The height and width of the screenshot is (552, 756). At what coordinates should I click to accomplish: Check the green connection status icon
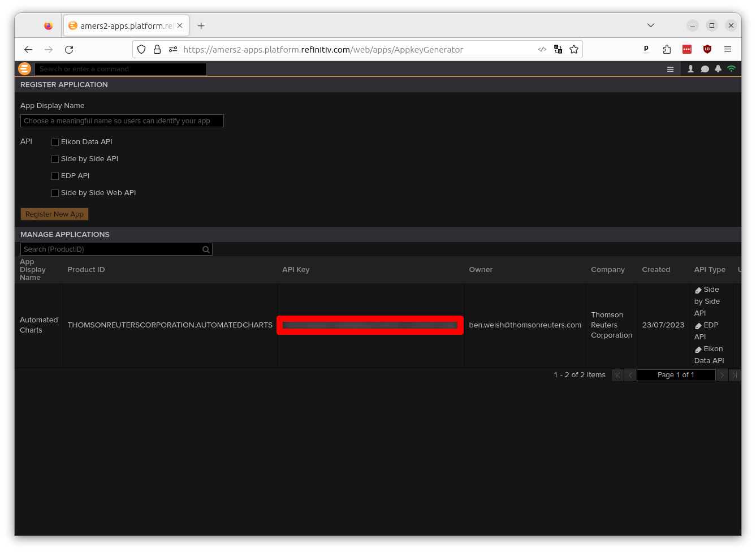(731, 69)
